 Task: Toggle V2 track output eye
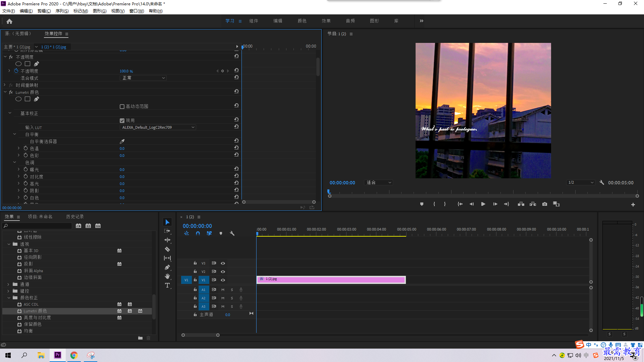(x=223, y=272)
